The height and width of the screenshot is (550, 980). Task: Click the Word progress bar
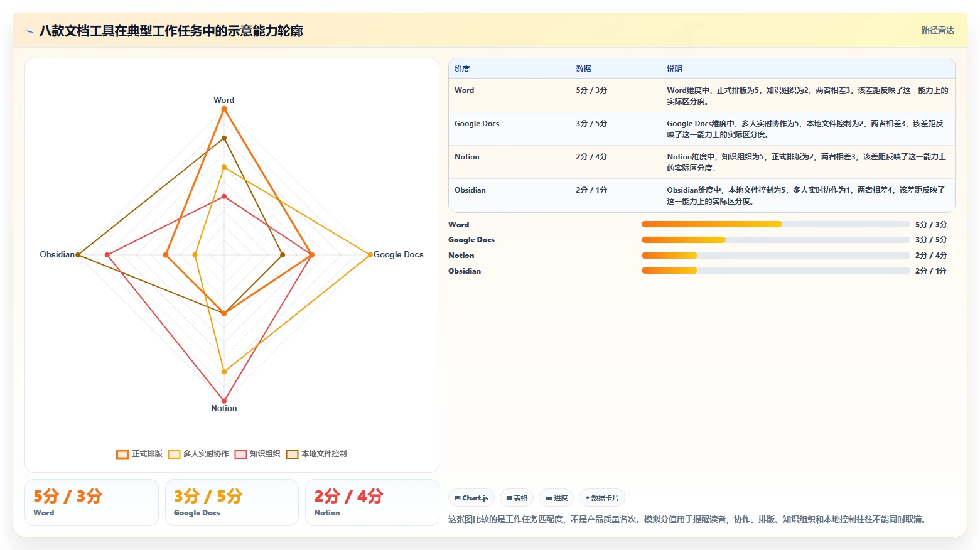tap(775, 224)
